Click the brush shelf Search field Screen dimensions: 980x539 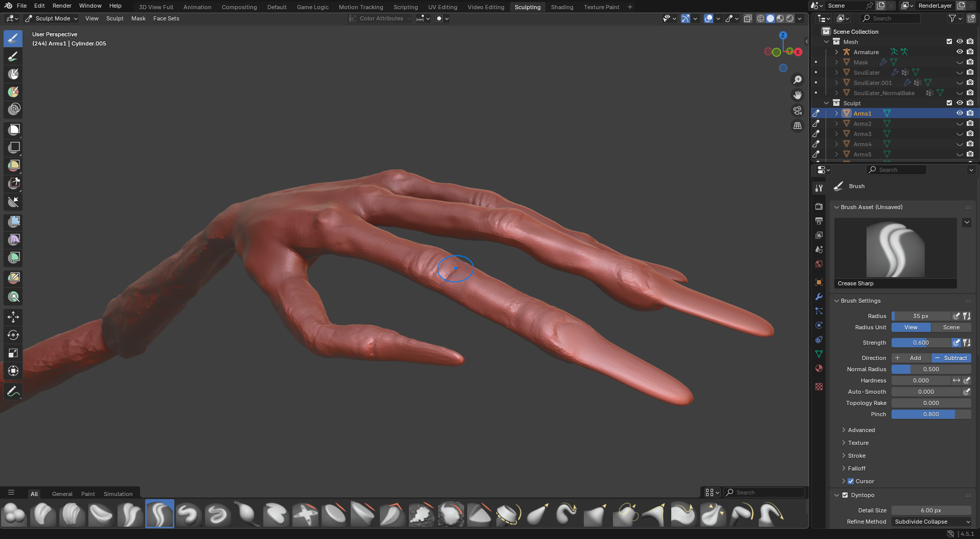(765, 492)
